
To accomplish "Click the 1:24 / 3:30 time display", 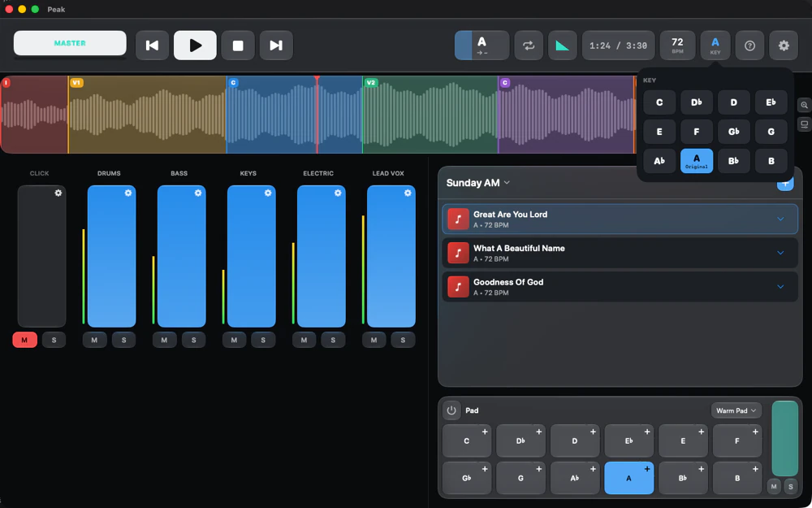I will 618,46.
